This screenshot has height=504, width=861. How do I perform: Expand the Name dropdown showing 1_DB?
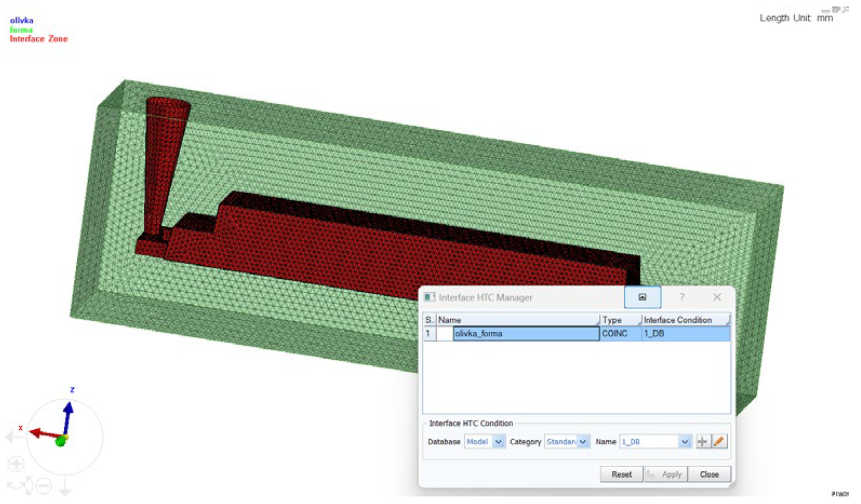coord(684,442)
